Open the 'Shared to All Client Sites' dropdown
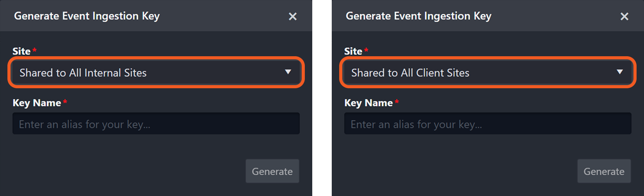This screenshot has height=196, width=644. point(487,73)
